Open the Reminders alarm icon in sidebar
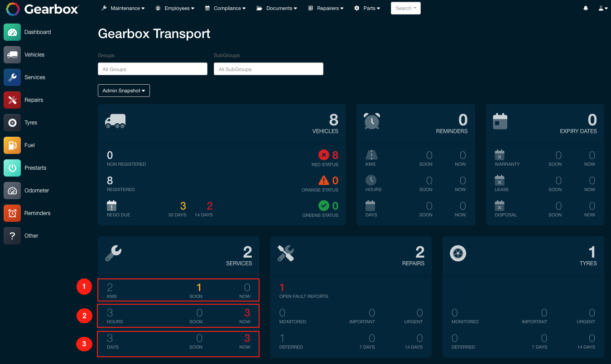This screenshot has height=364, width=611. coord(12,213)
